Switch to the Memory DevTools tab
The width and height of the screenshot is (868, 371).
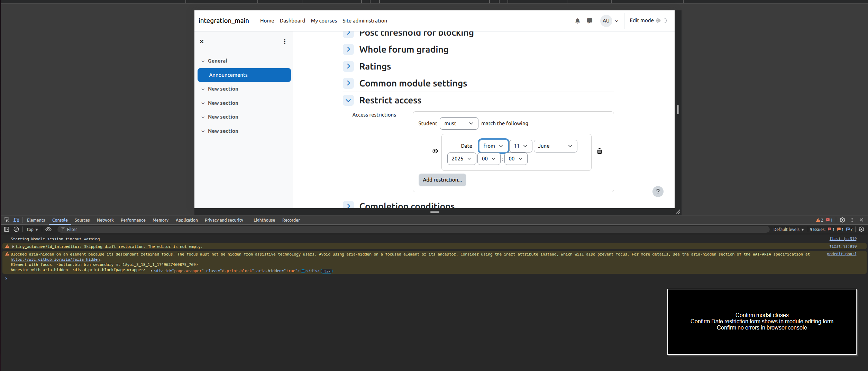click(x=161, y=220)
